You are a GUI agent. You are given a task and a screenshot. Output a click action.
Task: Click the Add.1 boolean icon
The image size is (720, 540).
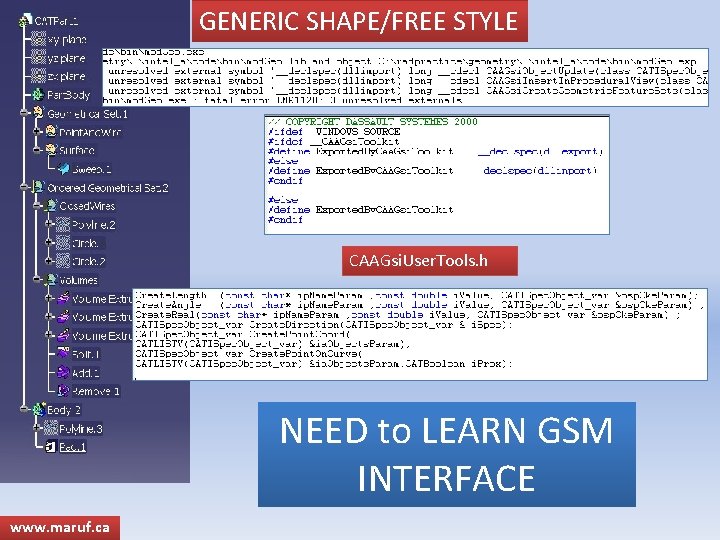(63, 372)
